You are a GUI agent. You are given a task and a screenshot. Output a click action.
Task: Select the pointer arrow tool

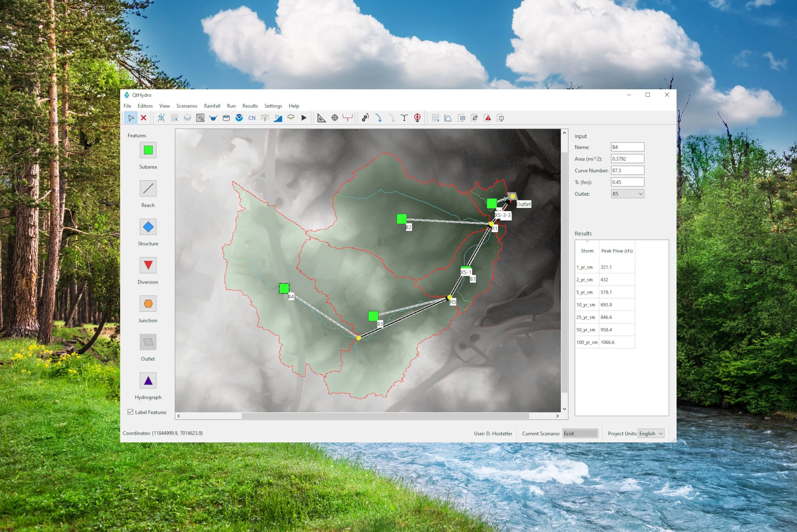pyautogui.click(x=131, y=118)
